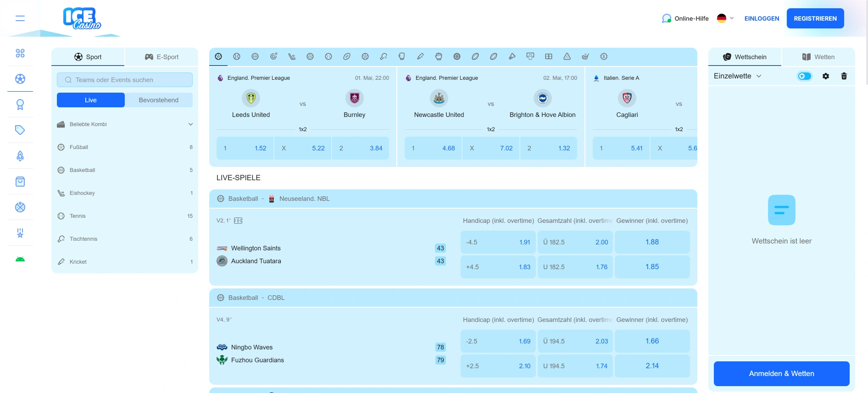Select the American football icon in sports bar
The width and height of the screenshot is (868, 393).
pyautogui.click(x=347, y=56)
